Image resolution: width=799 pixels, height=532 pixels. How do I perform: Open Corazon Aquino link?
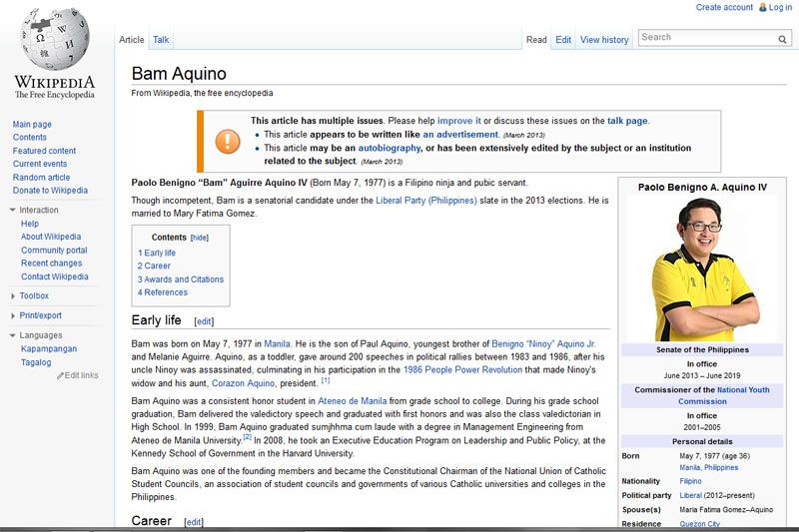pos(243,383)
